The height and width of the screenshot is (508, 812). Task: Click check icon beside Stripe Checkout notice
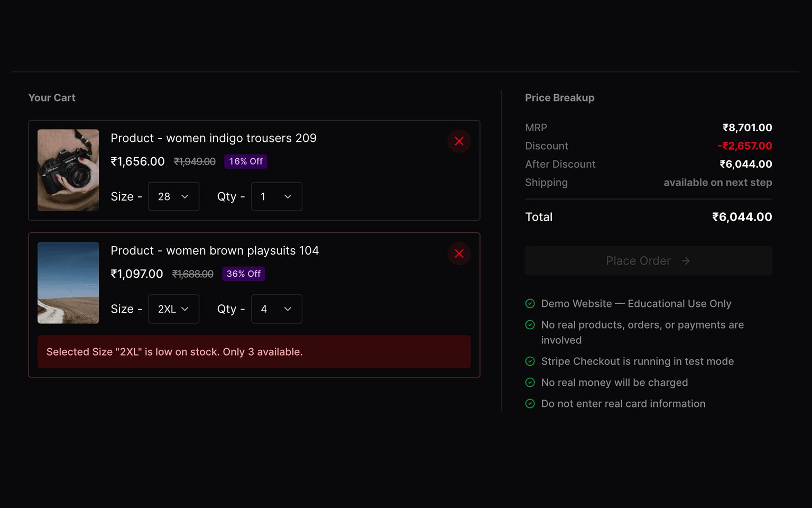click(530, 361)
